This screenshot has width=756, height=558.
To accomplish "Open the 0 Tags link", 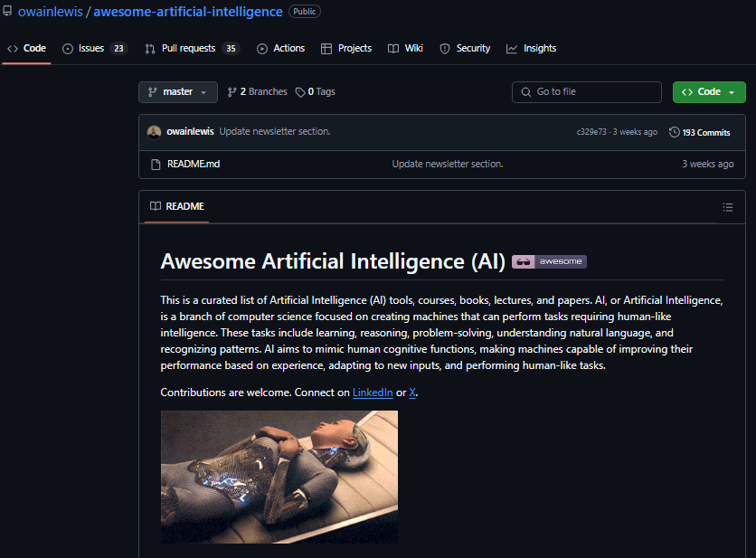I will pyautogui.click(x=316, y=91).
